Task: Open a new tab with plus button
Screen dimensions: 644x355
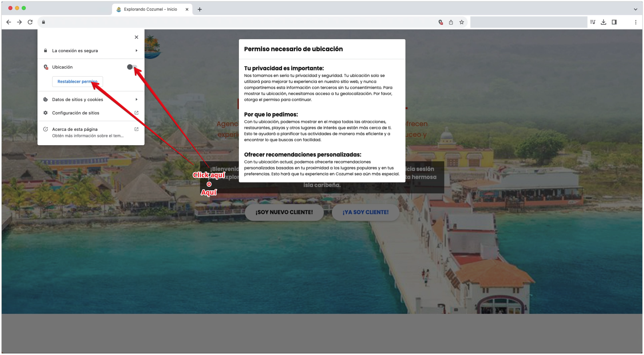Action: click(200, 10)
